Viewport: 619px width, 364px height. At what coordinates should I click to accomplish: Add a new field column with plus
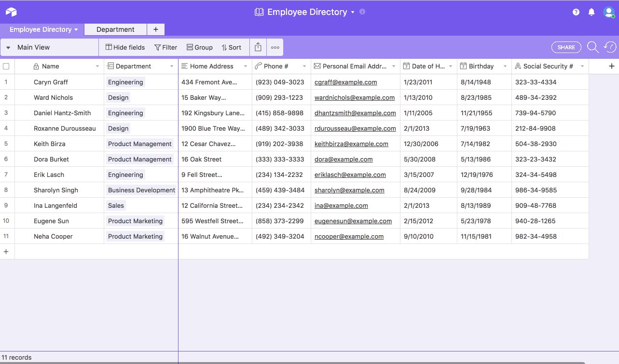pos(612,67)
